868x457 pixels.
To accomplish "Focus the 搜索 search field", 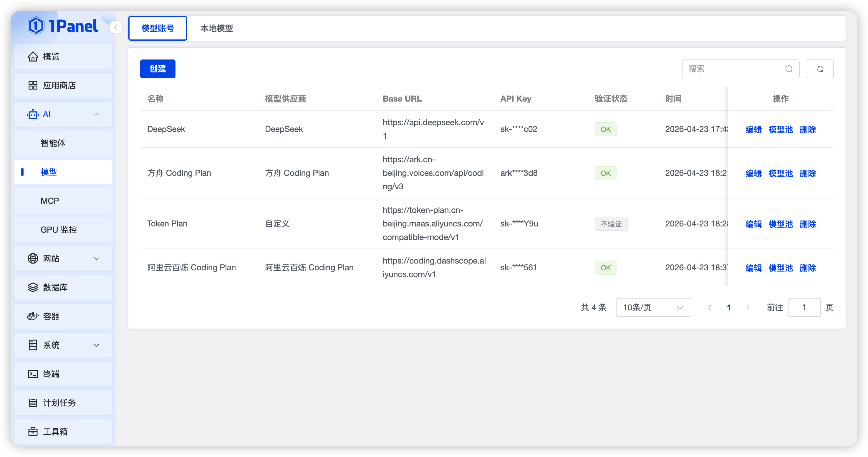I will pos(740,69).
